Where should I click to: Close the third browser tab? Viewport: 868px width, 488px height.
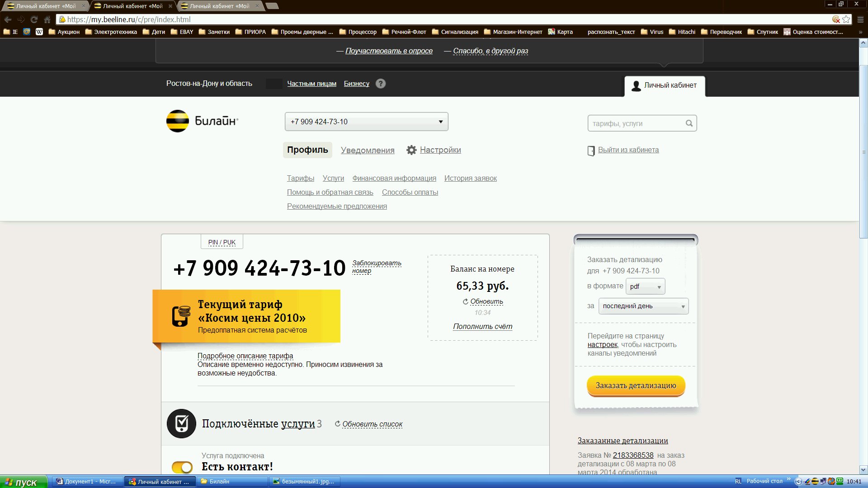(x=257, y=6)
